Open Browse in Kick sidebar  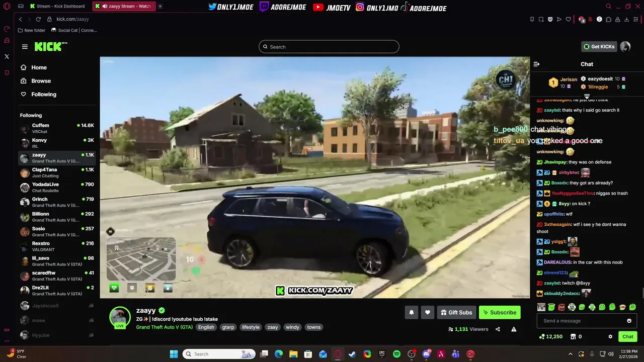(36, 81)
